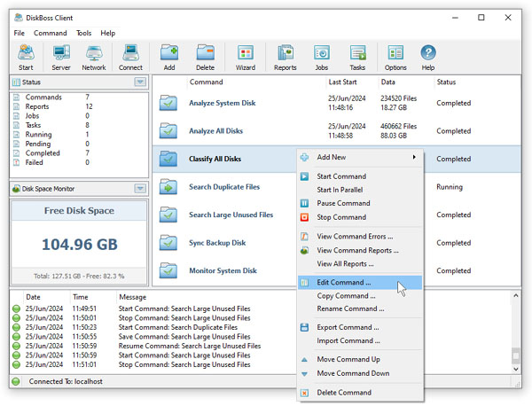Choose Copy Command from context menu
Image resolution: width=532 pixels, height=406 pixels.
pyautogui.click(x=360, y=296)
